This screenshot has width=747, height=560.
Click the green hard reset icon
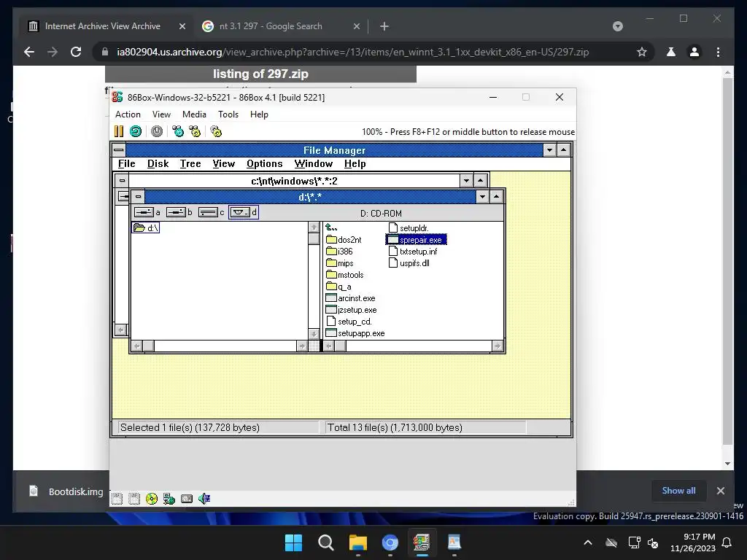coord(136,131)
